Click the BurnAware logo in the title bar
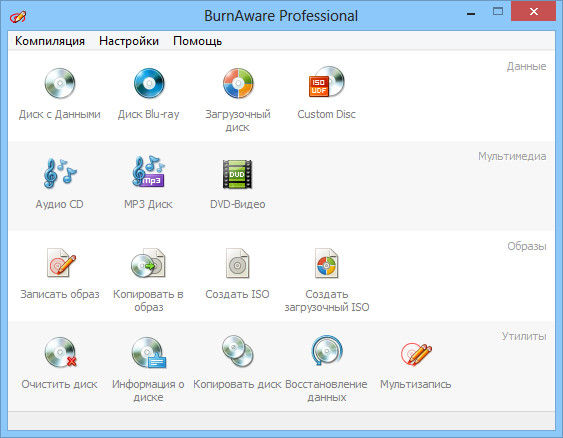Viewport: 563px width, 438px height. point(18,17)
